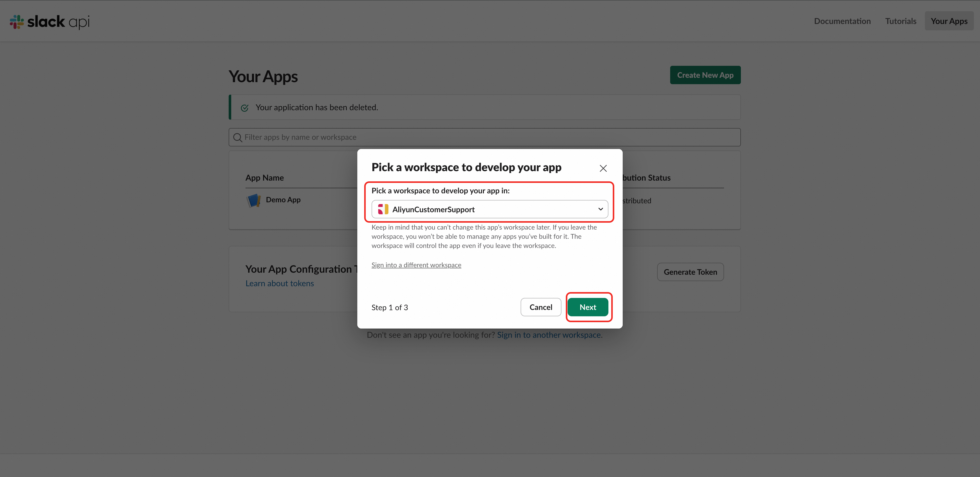
Task: Expand the dropdown chevron arrow
Action: click(x=600, y=209)
